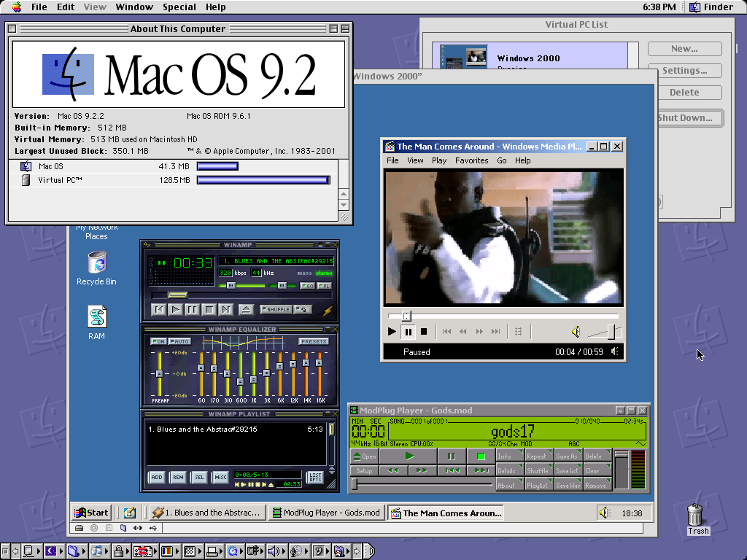
Task: Click the Energy Saver moon icon in Control Strip
Action: tap(51, 551)
